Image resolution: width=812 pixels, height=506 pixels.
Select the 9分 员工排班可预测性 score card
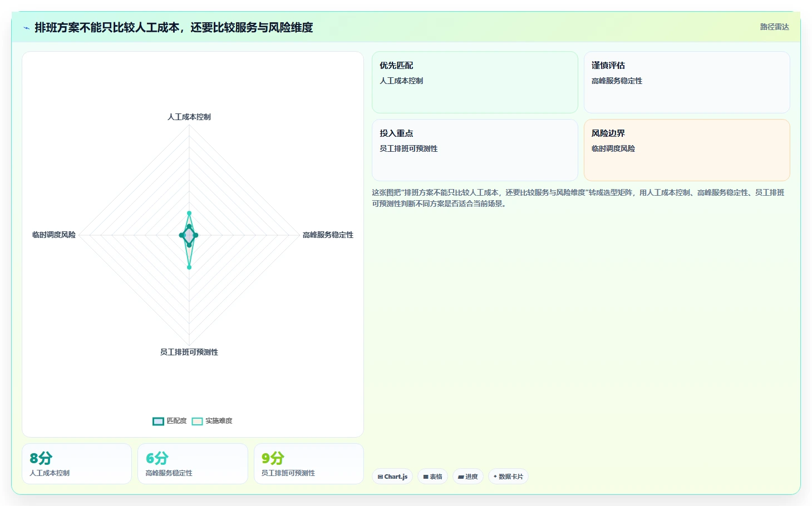coord(309,464)
